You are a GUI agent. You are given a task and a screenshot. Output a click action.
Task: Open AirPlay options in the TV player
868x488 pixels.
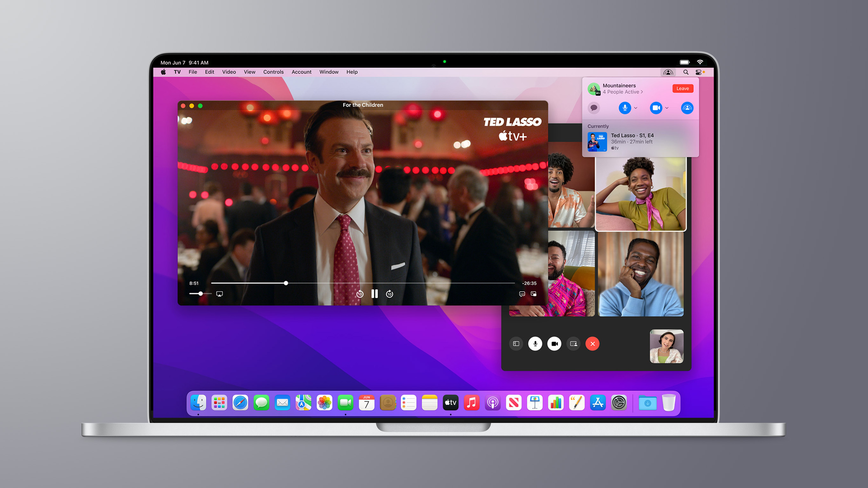(x=219, y=294)
